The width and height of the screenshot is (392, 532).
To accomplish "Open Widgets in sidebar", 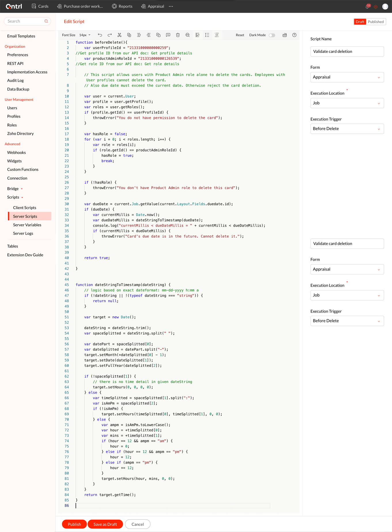I will pyautogui.click(x=14, y=161).
